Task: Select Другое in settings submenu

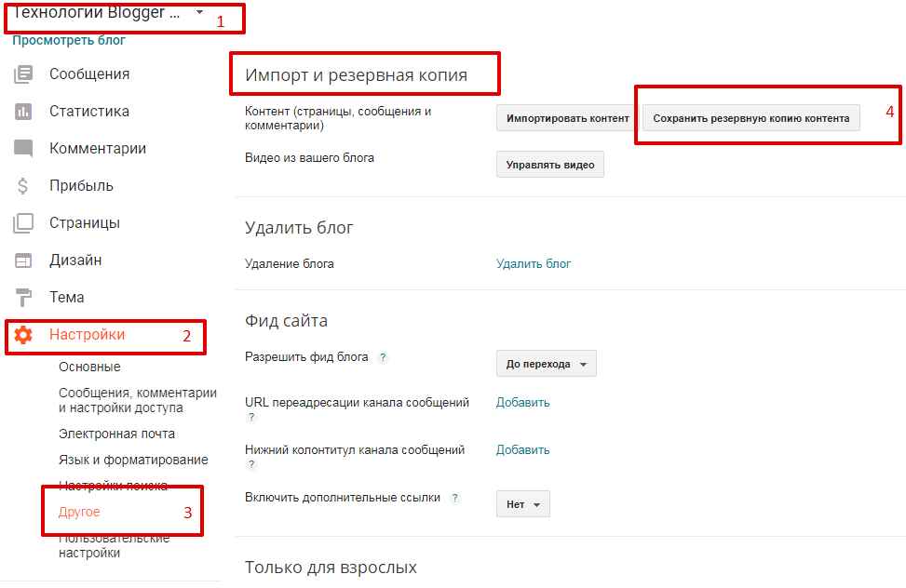Action: (x=79, y=512)
